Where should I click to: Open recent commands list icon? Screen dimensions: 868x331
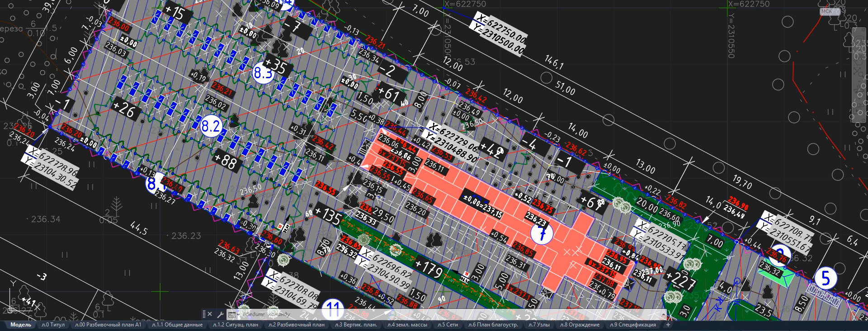click(x=232, y=314)
